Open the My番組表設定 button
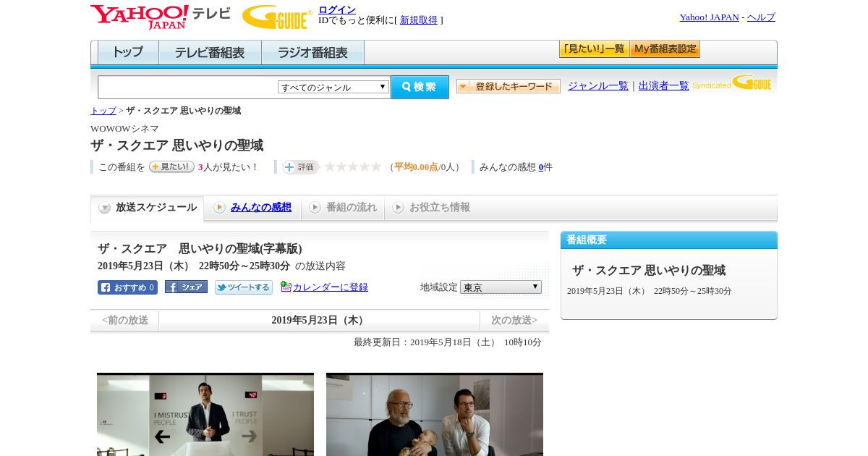This screenshot has width=868, height=456. (x=665, y=49)
